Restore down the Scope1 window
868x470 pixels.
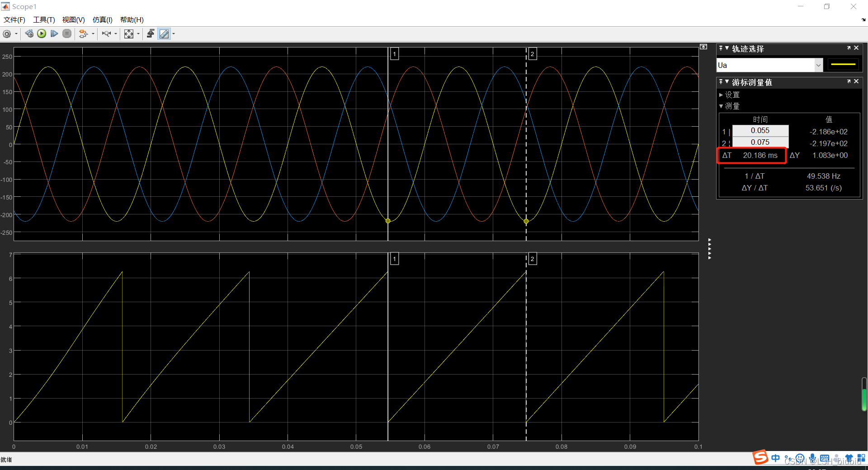point(827,6)
